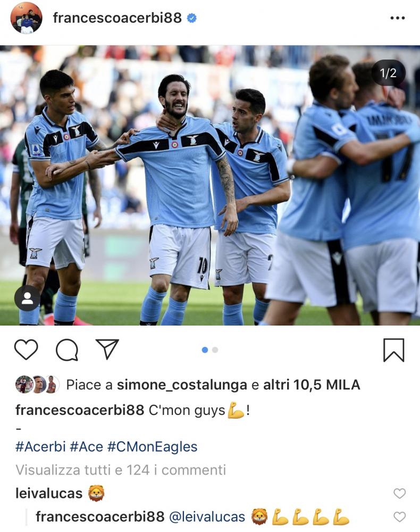
Task: Open the #CMonEagles hashtag
Action: pyautogui.click(x=152, y=446)
